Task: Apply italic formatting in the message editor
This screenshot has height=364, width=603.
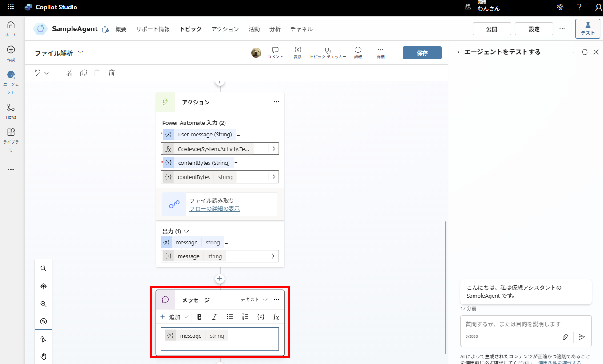Action: 214,316
